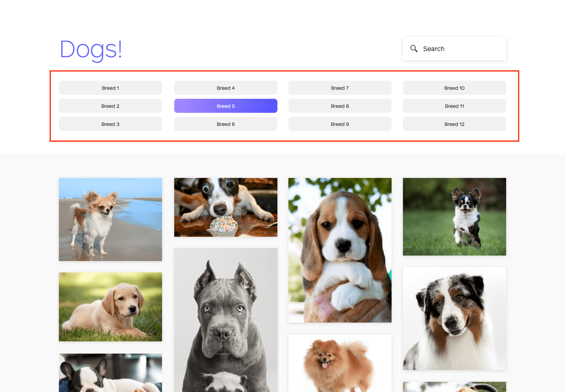Screen dimensions: 565x392
Task: Click the magnifying glass search icon
Action: pos(414,48)
